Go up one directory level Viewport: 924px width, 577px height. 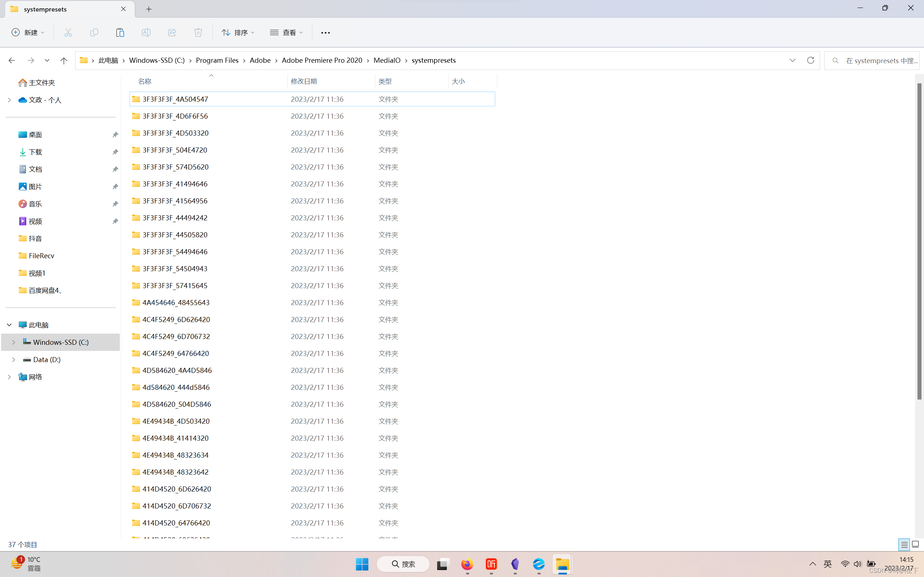tap(64, 60)
